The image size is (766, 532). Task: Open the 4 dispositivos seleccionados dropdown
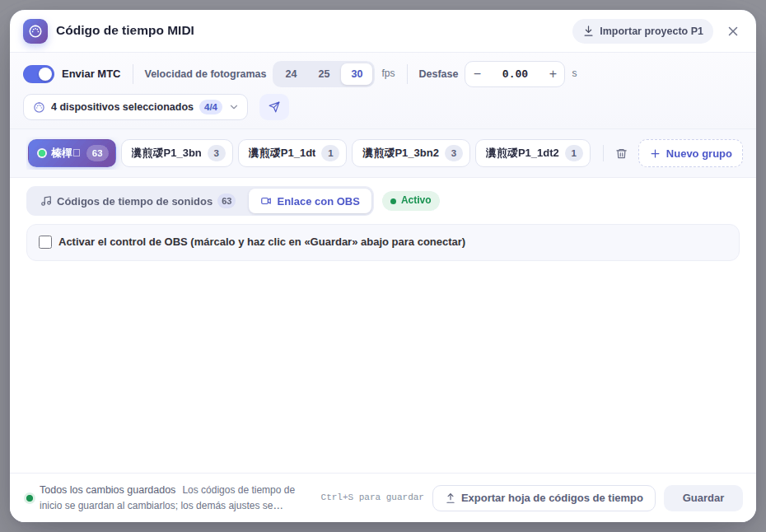pyautogui.click(x=135, y=107)
